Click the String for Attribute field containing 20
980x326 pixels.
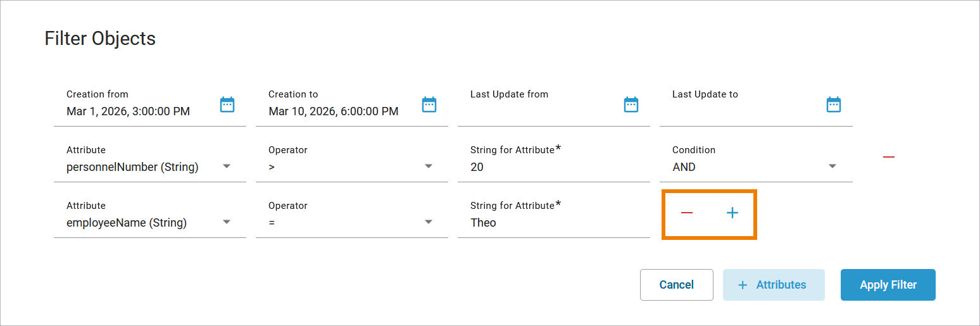click(551, 167)
